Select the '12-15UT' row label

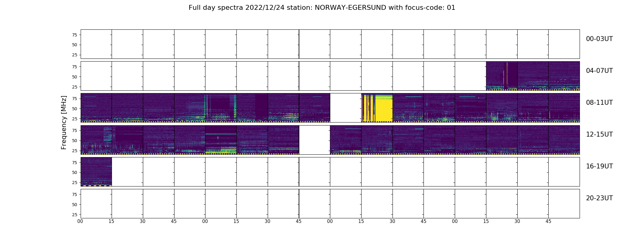599,134
